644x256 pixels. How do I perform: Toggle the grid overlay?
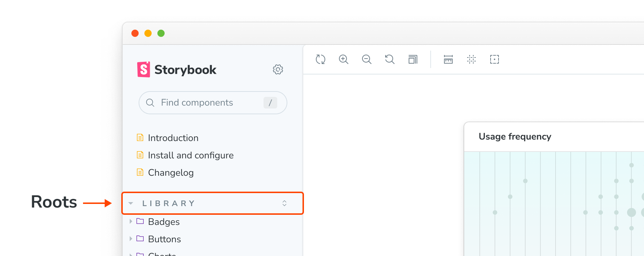click(471, 59)
